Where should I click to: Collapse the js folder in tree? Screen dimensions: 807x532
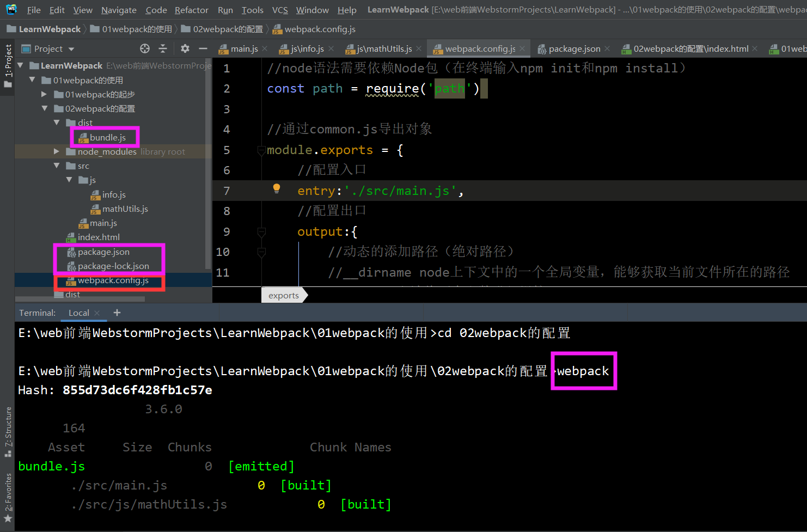[69, 180]
